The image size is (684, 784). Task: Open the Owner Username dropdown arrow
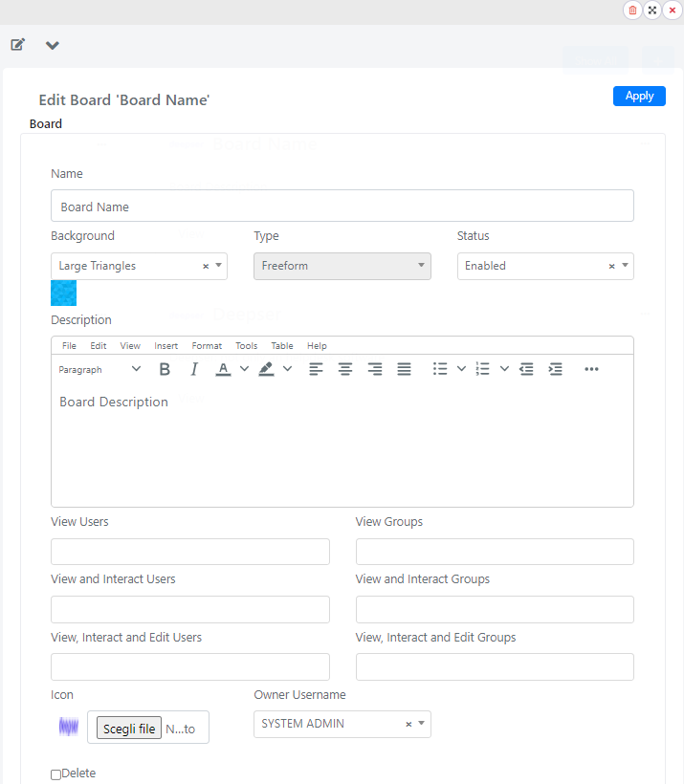(421, 724)
